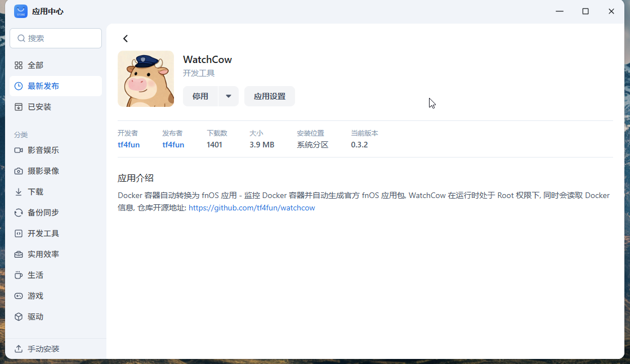
Task: Maximize the 应用中心 window
Action: (586, 11)
